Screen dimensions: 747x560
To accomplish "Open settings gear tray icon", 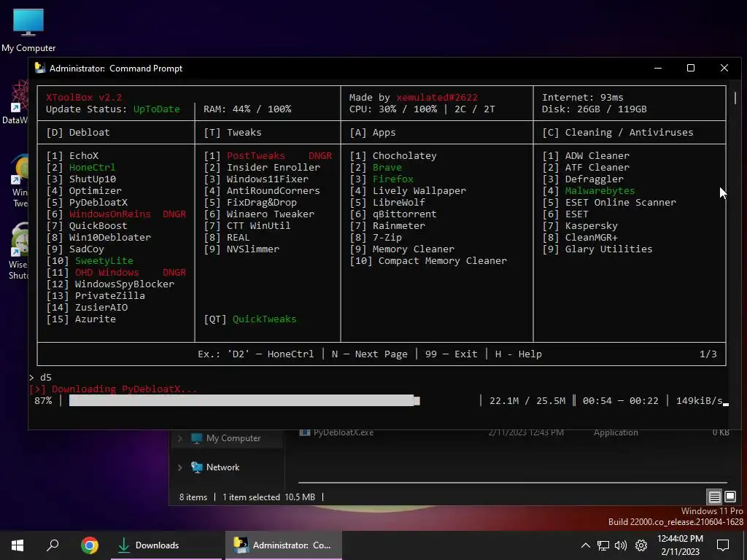I will (x=641, y=545).
